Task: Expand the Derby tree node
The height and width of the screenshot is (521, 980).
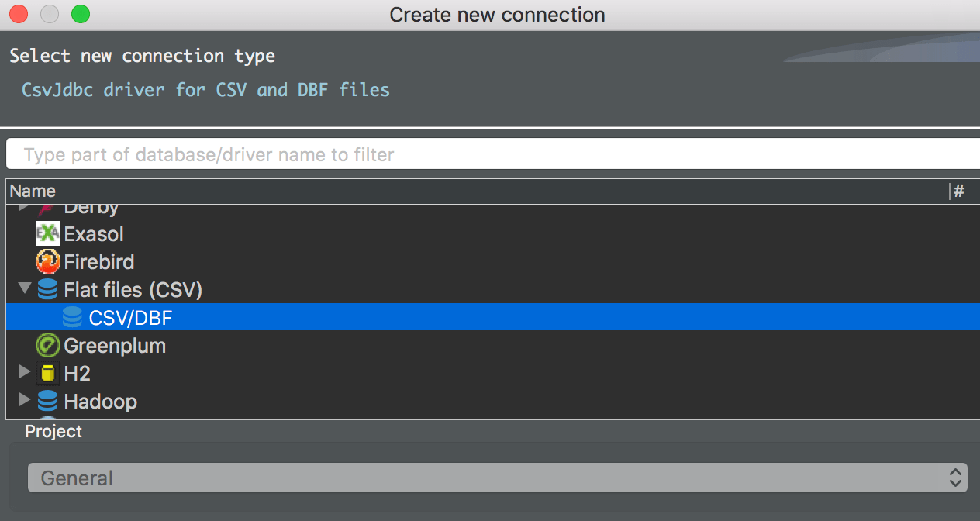Action: point(24,205)
